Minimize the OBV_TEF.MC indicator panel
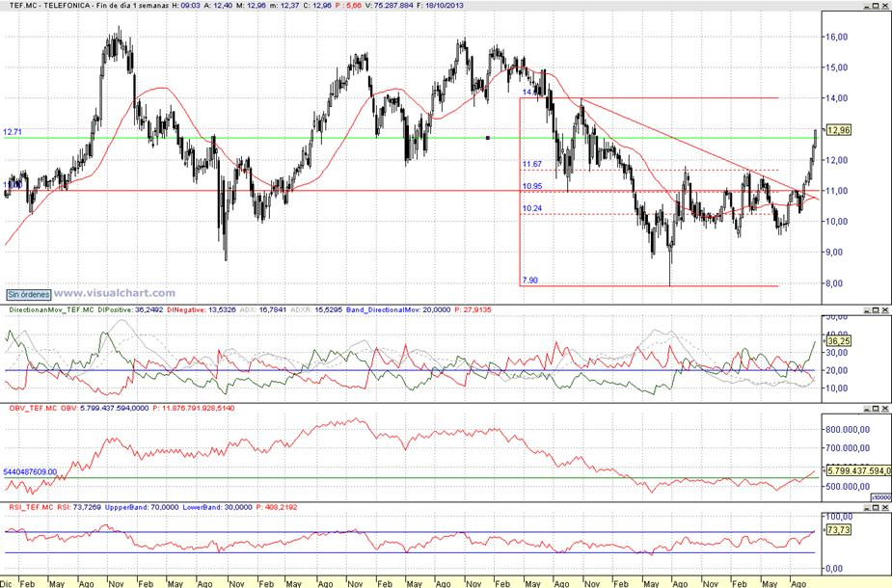Screen dimensions: 892x588 click(x=867, y=409)
